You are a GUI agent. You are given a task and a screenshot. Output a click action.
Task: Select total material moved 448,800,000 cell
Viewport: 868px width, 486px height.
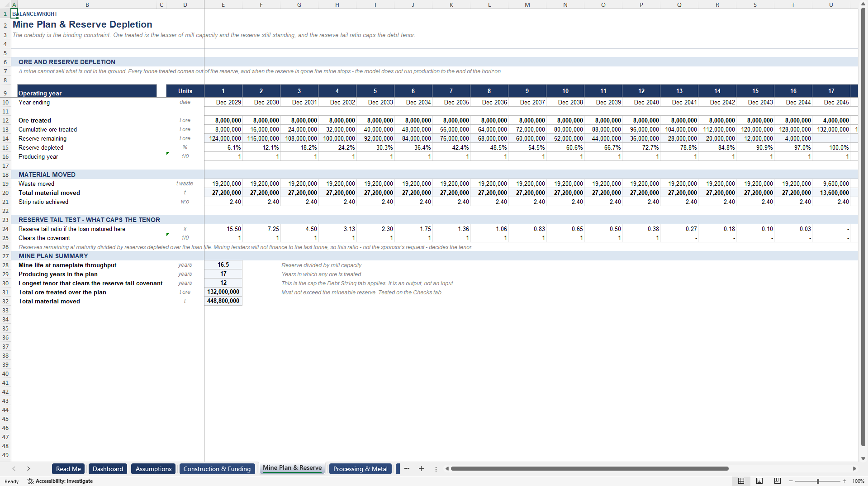click(x=223, y=301)
